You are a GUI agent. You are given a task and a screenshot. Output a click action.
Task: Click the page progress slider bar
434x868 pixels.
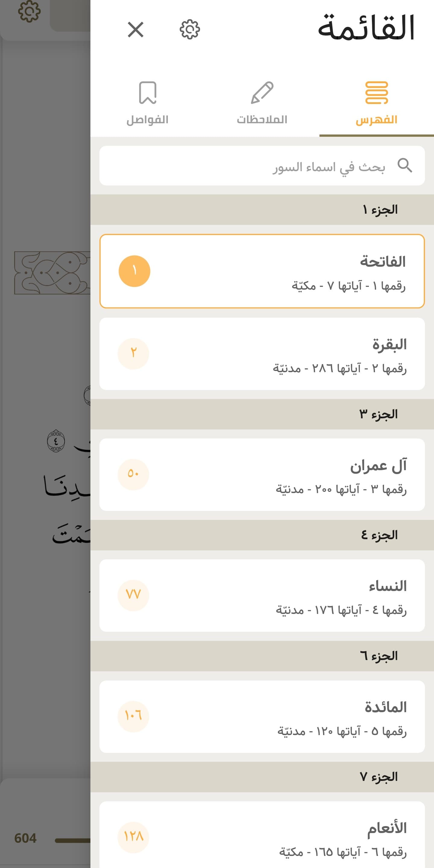(72, 840)
